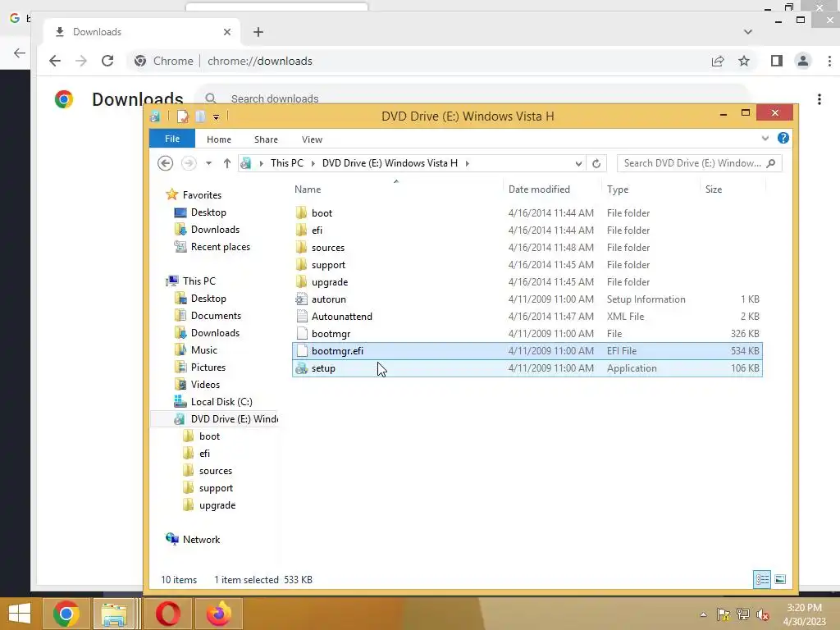The height and width of the screenshot is (630, 840).
Task: Go up one folder level arrow
Action: pos(226,163)
